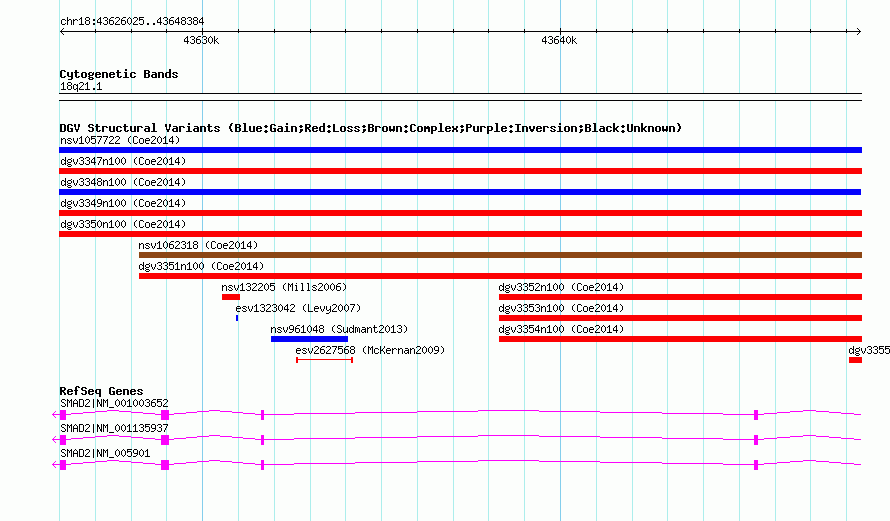Open the partially visible dgv3355 label
The image size is (890, 521).
pos(869,350)
